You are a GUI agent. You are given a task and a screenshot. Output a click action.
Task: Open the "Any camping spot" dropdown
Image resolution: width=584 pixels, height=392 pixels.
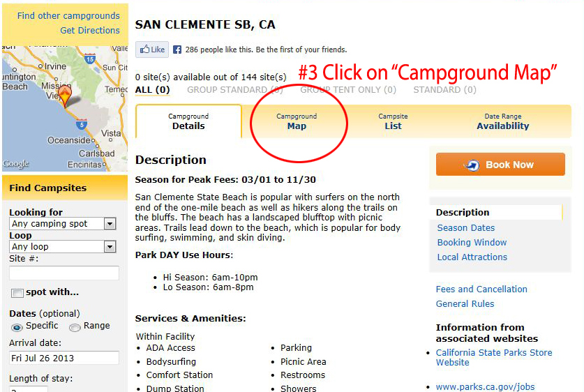point(63,224)
